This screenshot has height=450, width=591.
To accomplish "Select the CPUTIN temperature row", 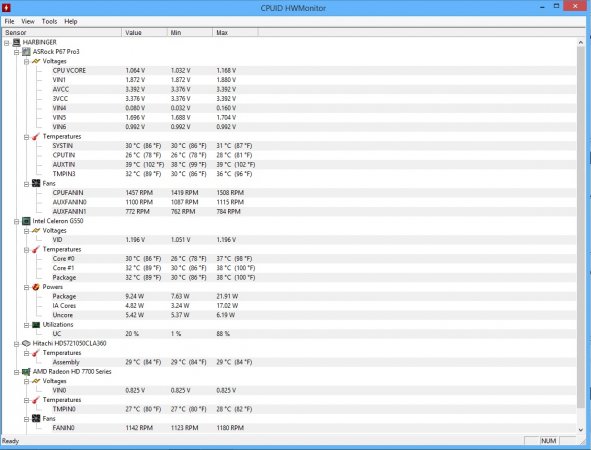I will tap(289, 155).
